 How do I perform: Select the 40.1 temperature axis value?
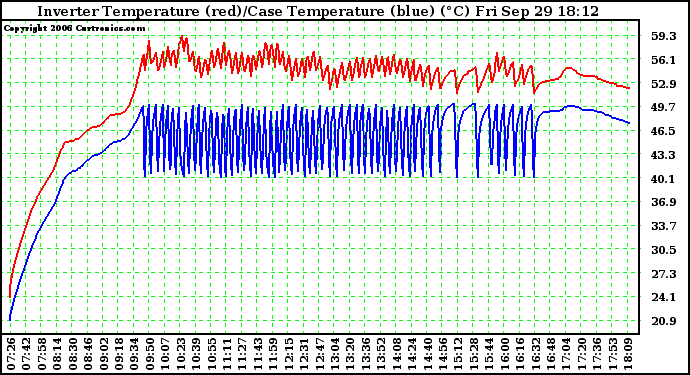(x=664, y=179)
